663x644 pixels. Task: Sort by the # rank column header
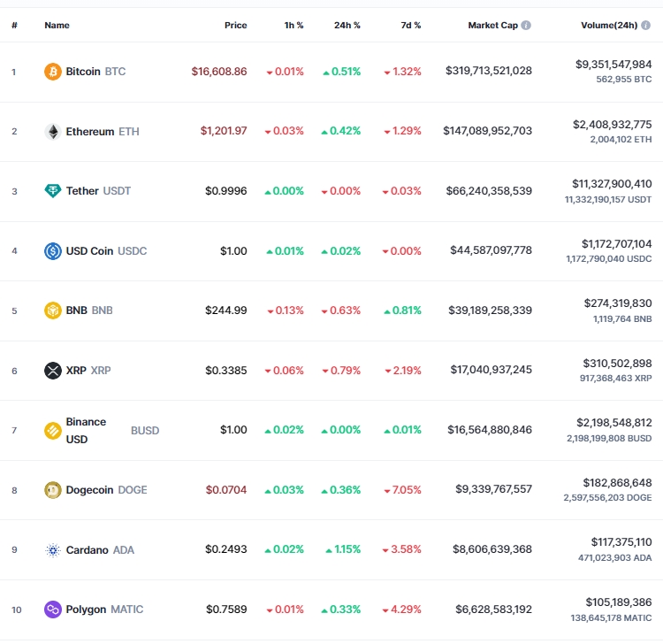(x=14, y=26)
